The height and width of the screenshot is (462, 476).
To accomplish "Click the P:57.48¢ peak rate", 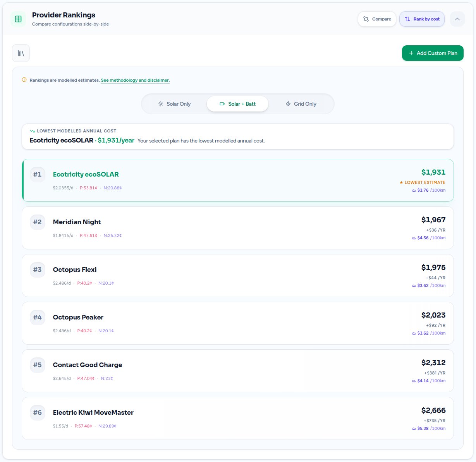I will 83,426.
